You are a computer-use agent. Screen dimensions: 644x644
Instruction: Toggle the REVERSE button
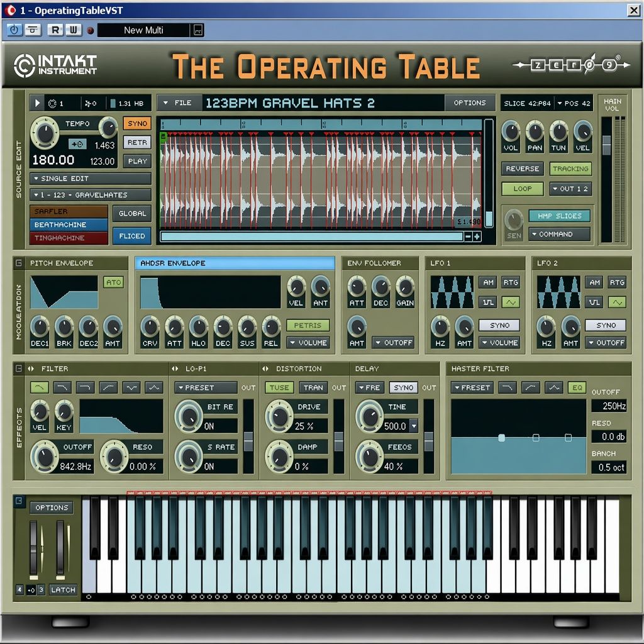523,169
